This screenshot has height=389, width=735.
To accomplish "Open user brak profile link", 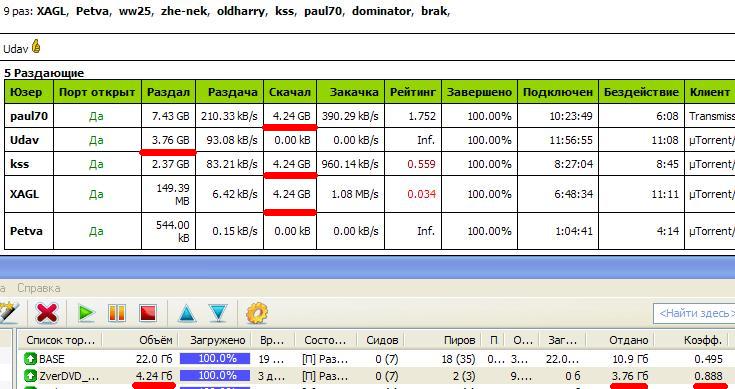I will (434, 11).
